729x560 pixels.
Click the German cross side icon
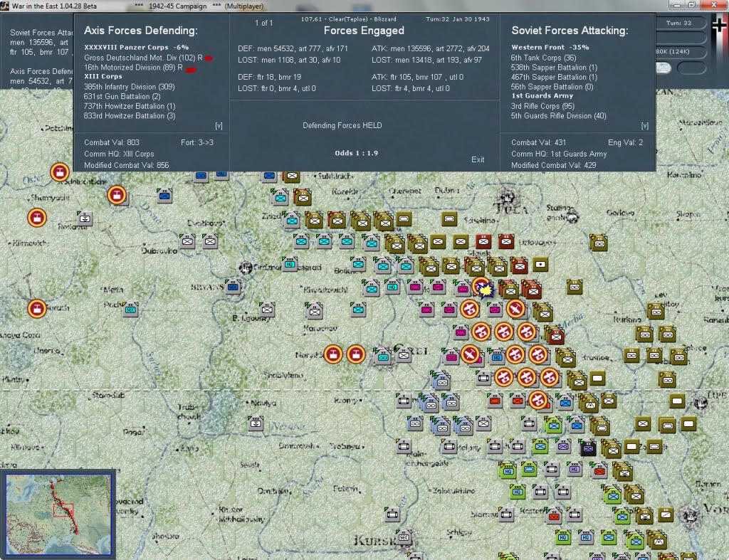click(x=720, y=26)
